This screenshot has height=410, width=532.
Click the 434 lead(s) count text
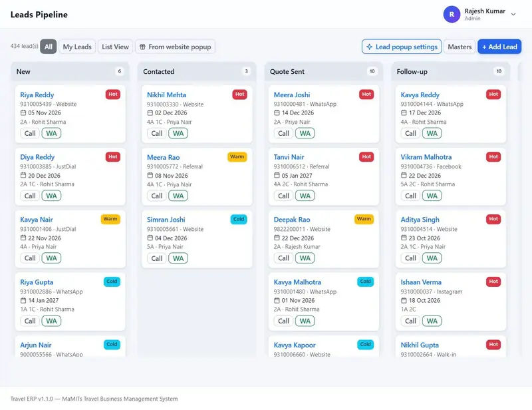(x=24, y=46)
